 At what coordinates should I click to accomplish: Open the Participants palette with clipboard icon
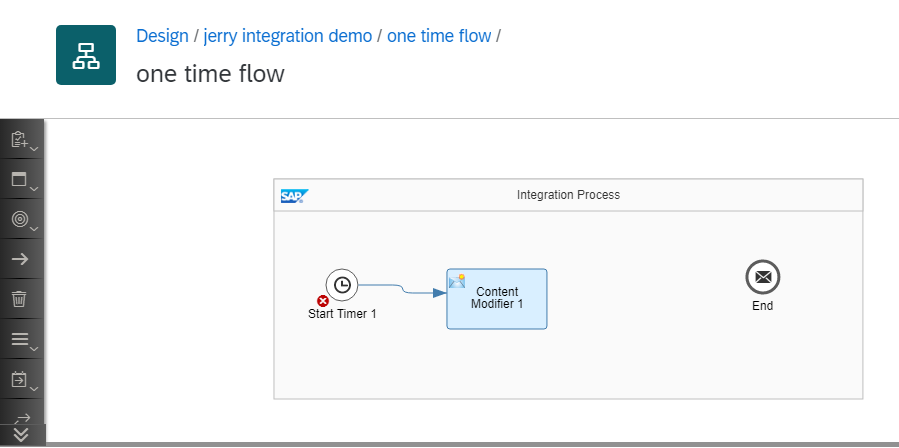coord(22,140)
